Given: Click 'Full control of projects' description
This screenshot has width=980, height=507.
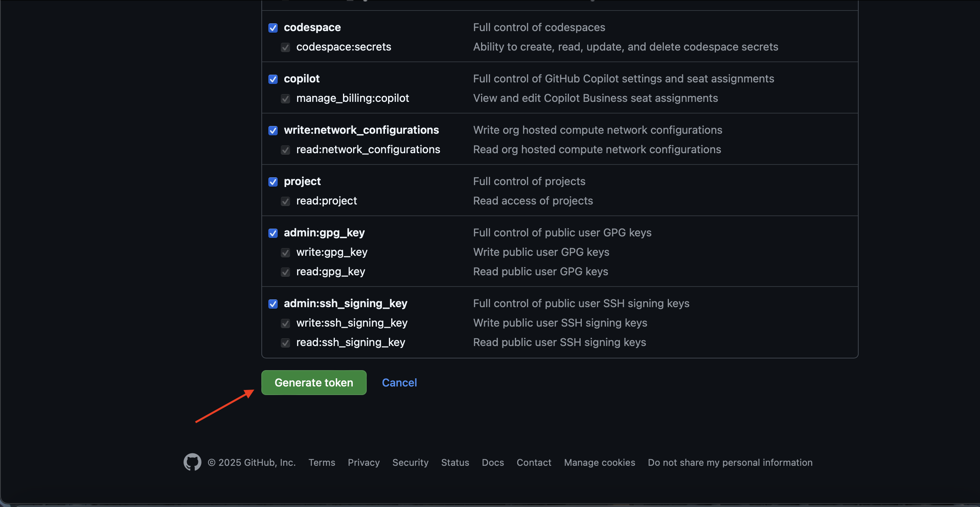Looking at the screenshot, I should click(529, 181).
